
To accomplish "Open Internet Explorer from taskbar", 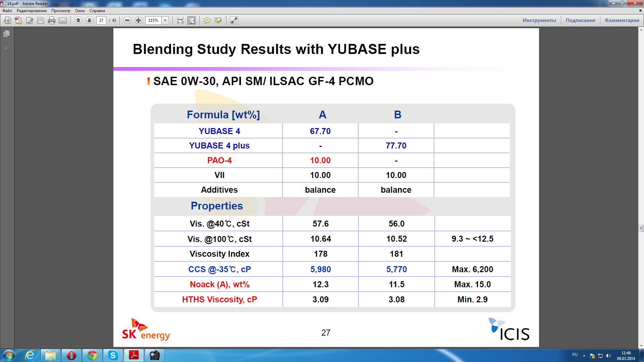I will point(30,355).
